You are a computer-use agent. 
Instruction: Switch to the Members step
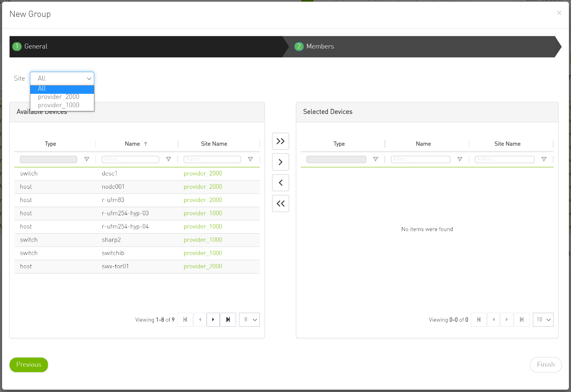[x=320, y=47]
